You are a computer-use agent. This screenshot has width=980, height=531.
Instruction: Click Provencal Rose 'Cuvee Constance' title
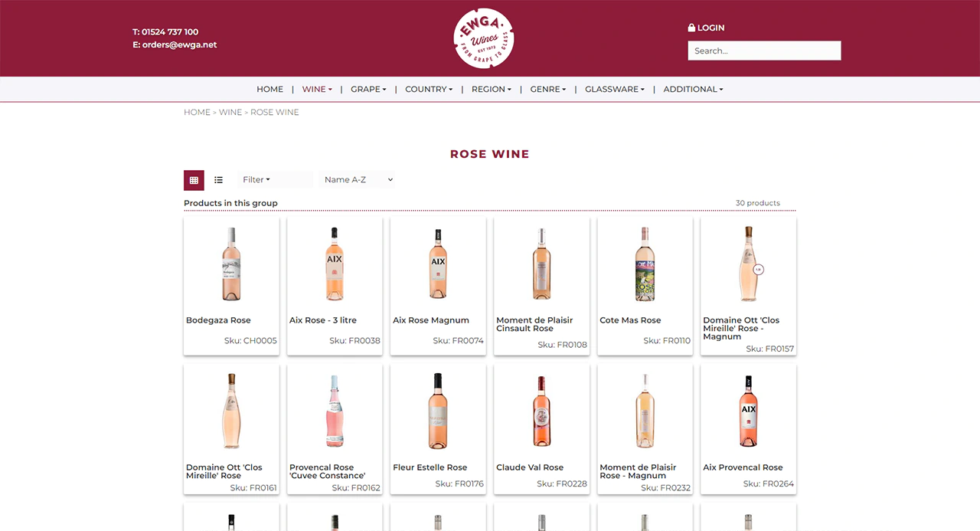(x=328, y=471)
